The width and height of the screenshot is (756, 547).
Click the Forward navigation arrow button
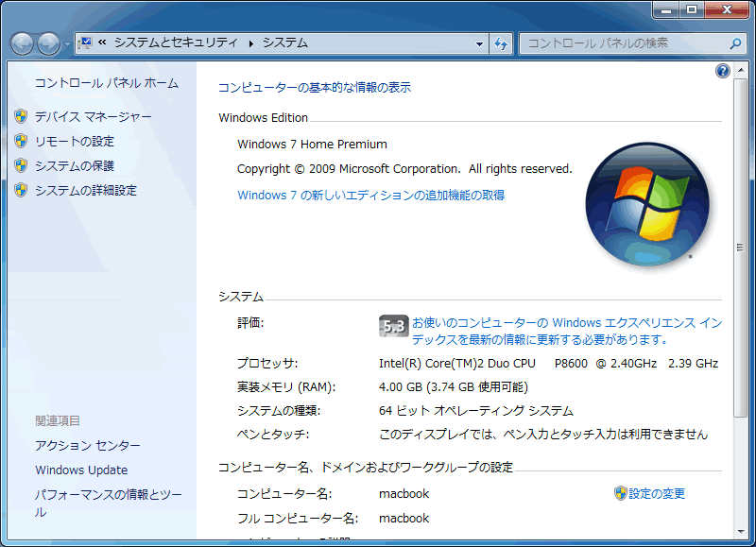[x=49, y=44]
